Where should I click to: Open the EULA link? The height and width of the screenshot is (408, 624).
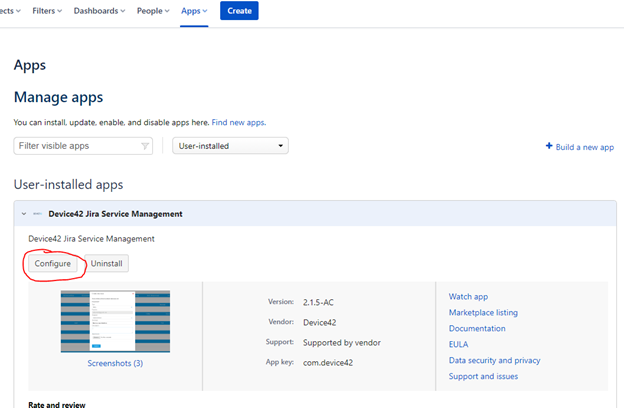458,344
